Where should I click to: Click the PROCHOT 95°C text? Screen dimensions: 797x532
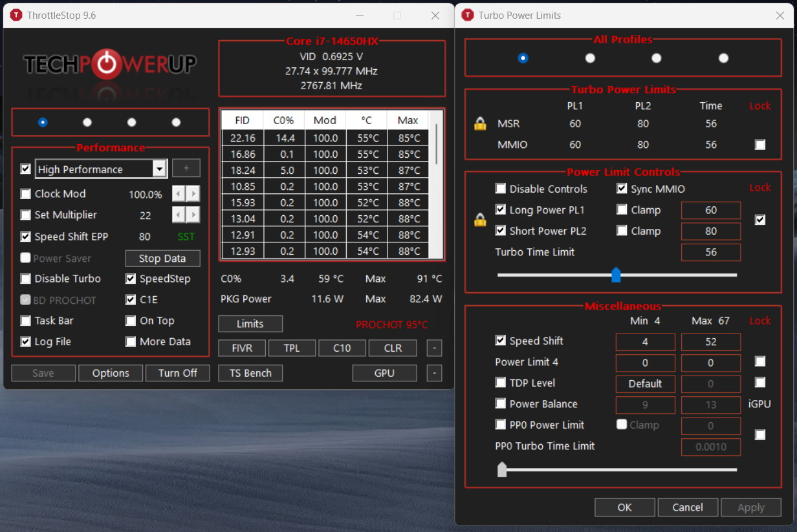[392, 325]
